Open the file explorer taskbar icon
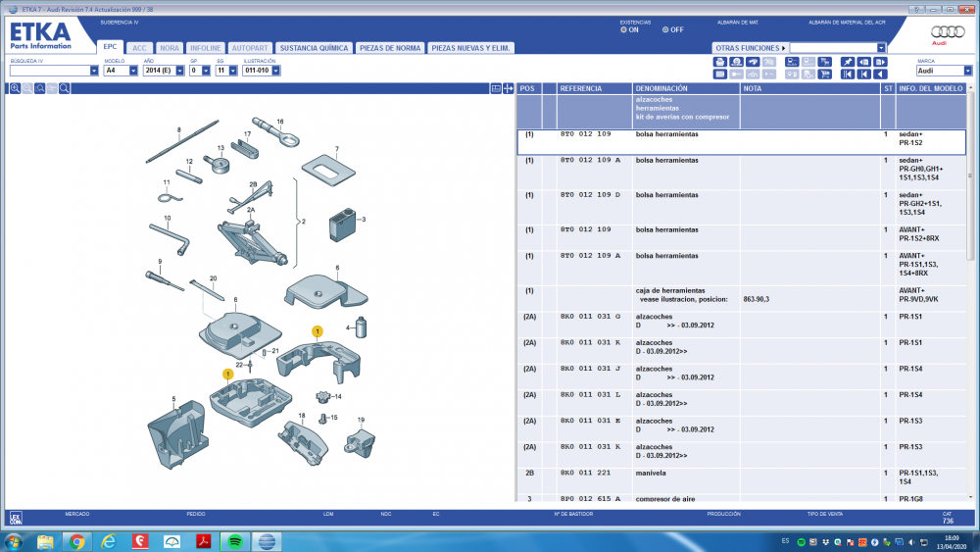Image resolution: width=980 pixels, height=552 pixels. coord(45,541)
